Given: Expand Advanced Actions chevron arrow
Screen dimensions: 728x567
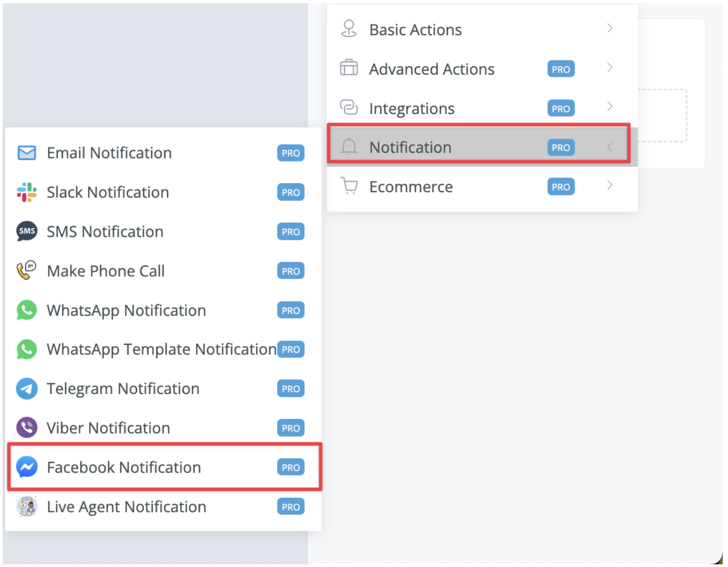Looking at the screenshot, I should (610, 68).
